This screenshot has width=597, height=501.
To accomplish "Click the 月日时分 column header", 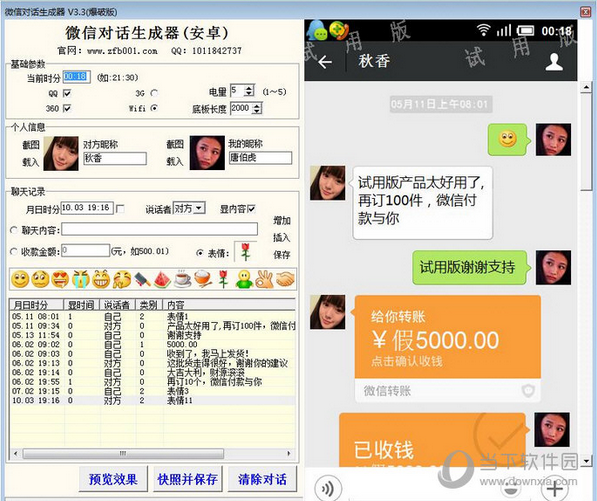I will point(37,305).
